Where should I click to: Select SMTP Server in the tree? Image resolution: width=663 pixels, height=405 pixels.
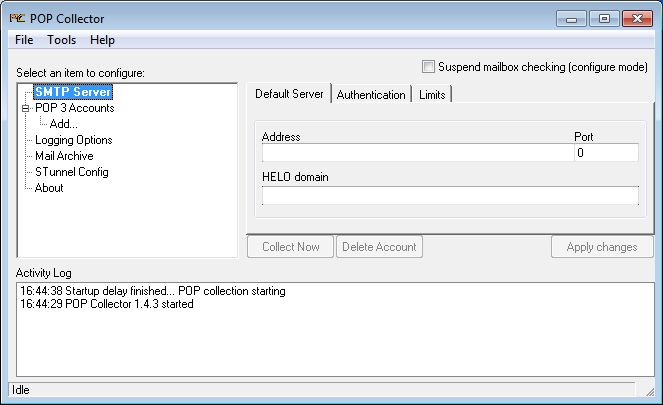point(72,92)
